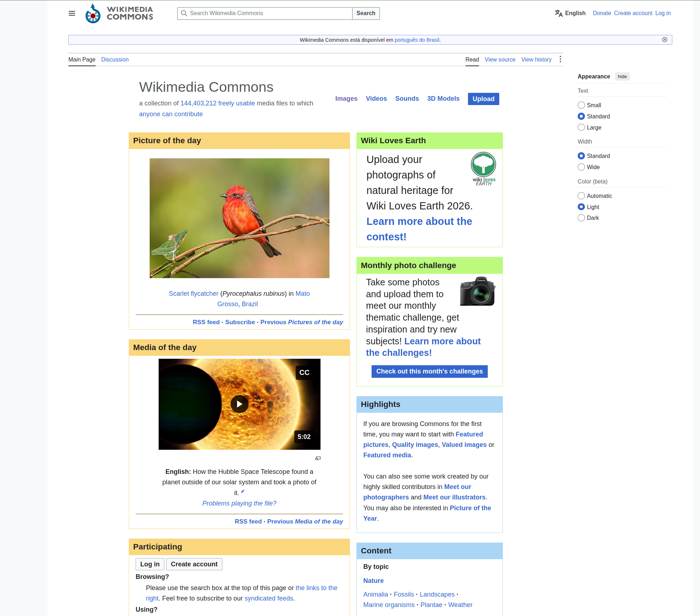This screenshot has height=616, width=700.
Task: Focus the Search Wikimedia Commons field
Action: pyautogui.click(x=265, y=13)
